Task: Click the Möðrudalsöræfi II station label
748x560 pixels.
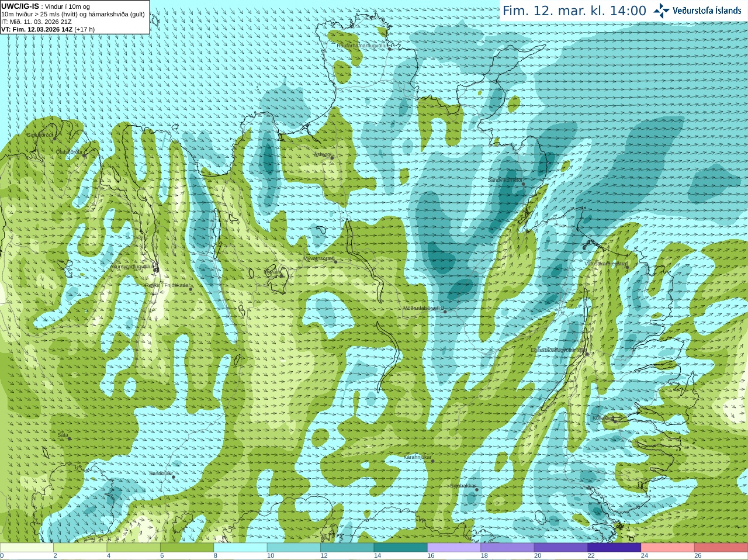Action: click(424, 308)
